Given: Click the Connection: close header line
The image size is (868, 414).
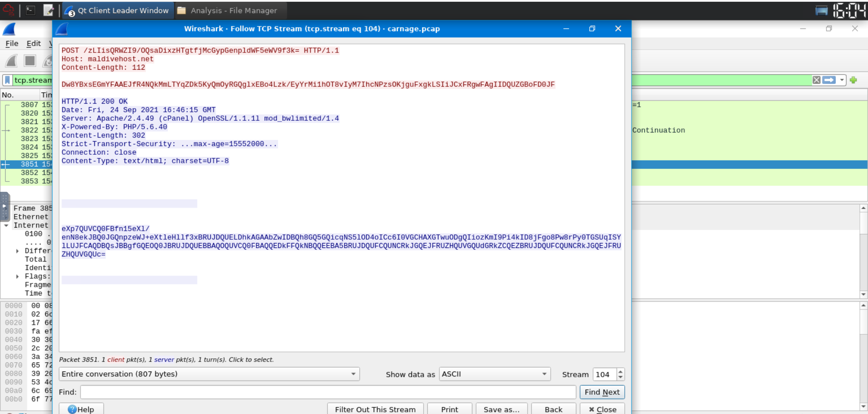Looking at the screenshot, I should coord(99,152).
